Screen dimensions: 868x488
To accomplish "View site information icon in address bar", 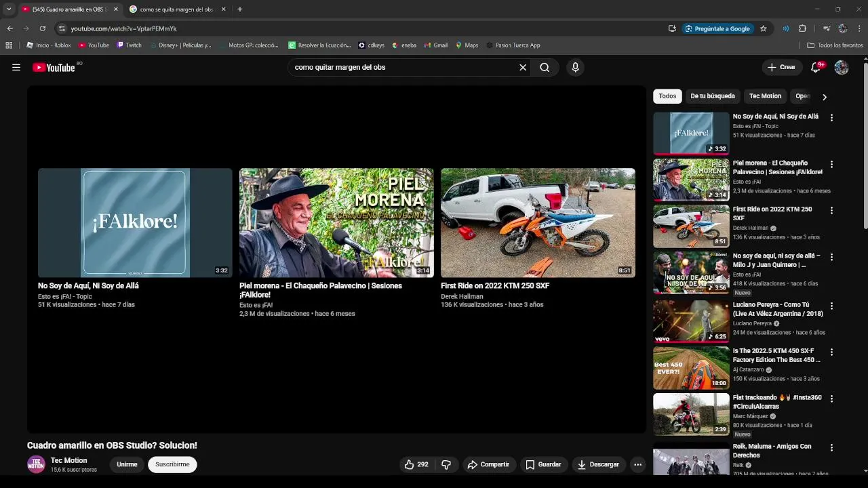I will (x=62, y=28).
